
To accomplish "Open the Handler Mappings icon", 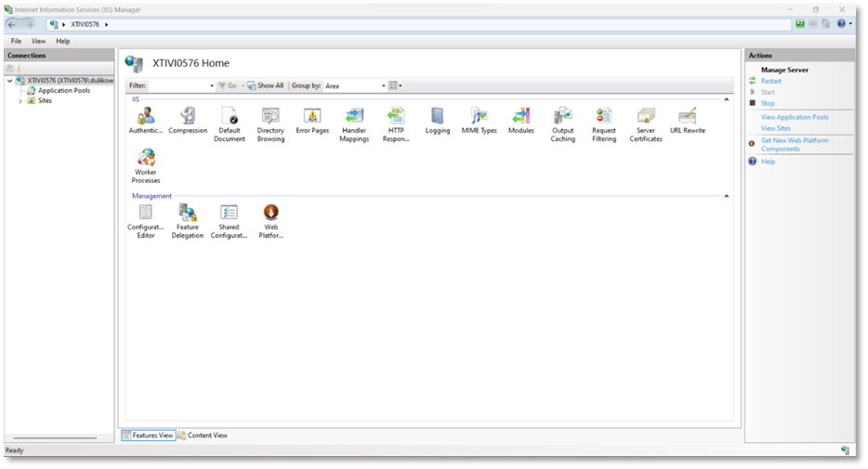I will (354, 117).
